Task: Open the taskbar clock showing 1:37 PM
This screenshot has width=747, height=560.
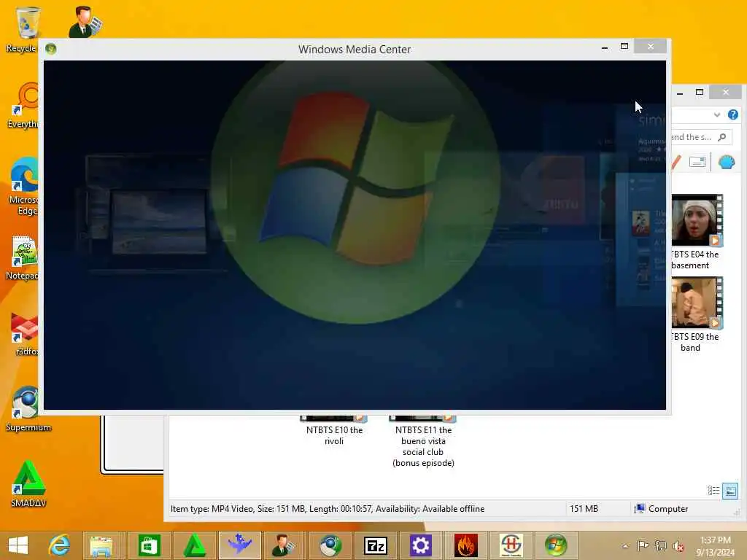Action: pyautogui.click(x=715, y=545)
